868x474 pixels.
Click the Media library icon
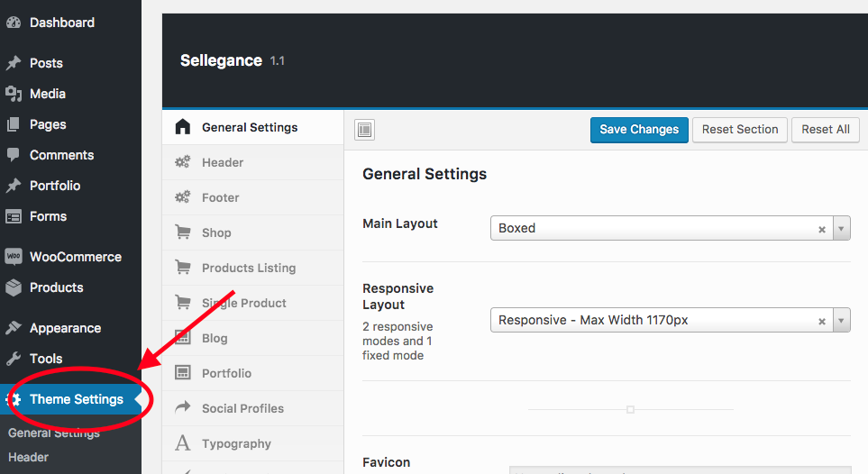pos(14,94)
